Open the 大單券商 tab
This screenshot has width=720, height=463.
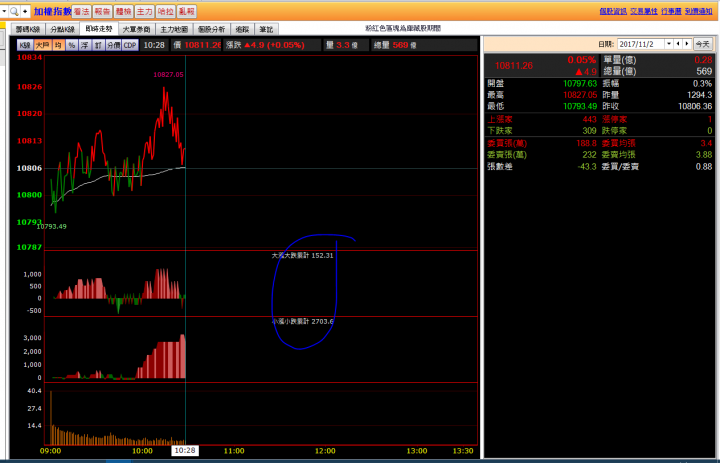click(x=136, y=29)
